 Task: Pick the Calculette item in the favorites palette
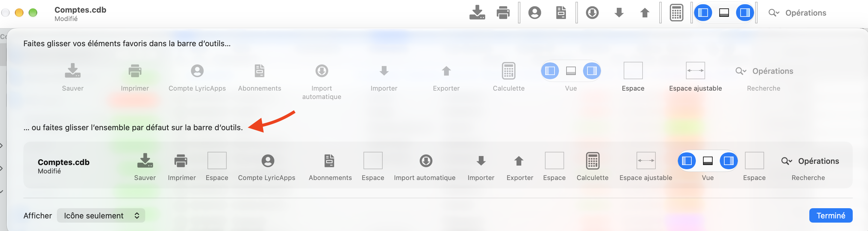pos(508,77)
